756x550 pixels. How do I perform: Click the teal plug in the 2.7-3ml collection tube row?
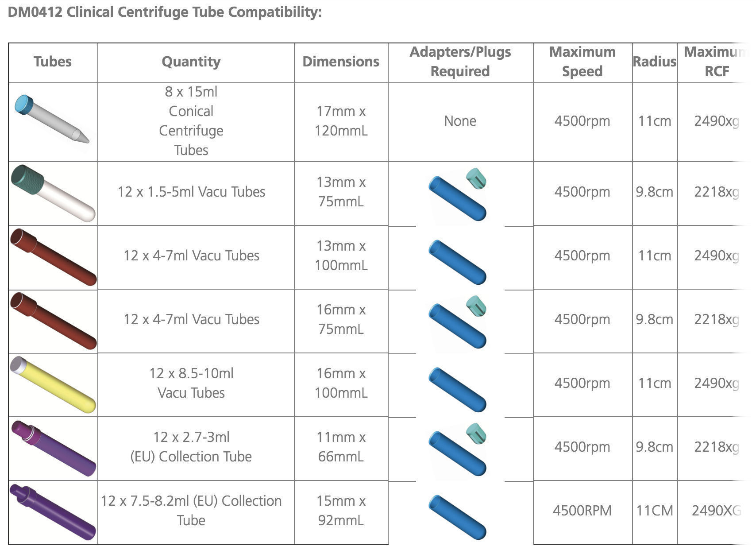(x=476, y=433)
